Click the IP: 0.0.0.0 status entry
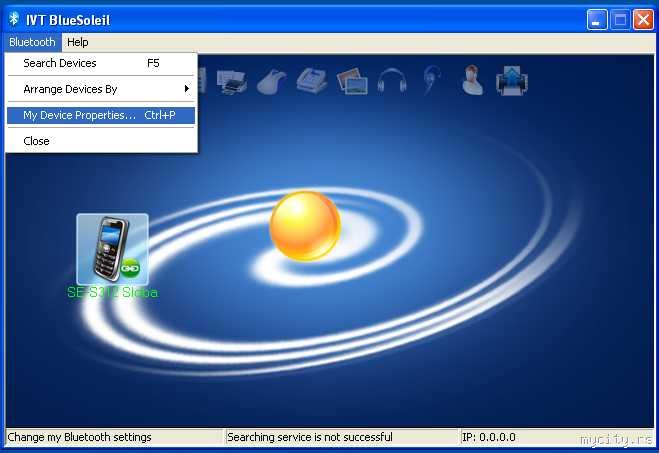The width and height of the screenshot is (659, 453). coord(489,437)
